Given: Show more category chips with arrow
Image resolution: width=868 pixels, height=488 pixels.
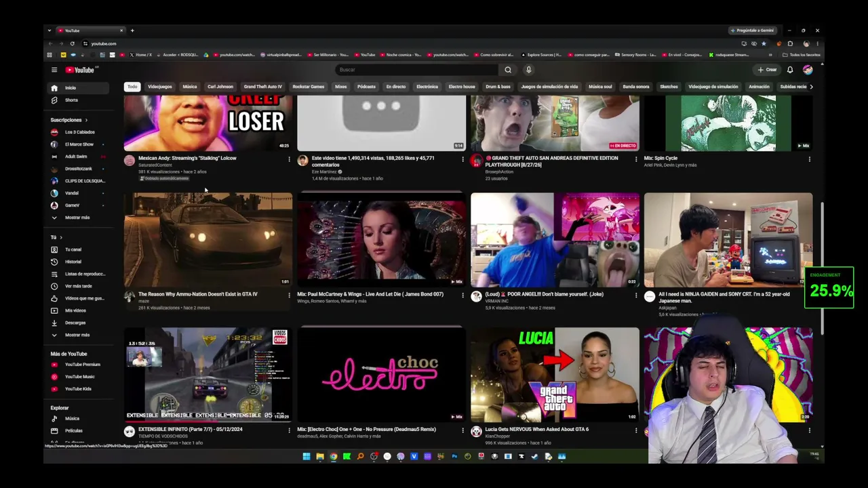Looking at the screenshot, I should (811, 87).
